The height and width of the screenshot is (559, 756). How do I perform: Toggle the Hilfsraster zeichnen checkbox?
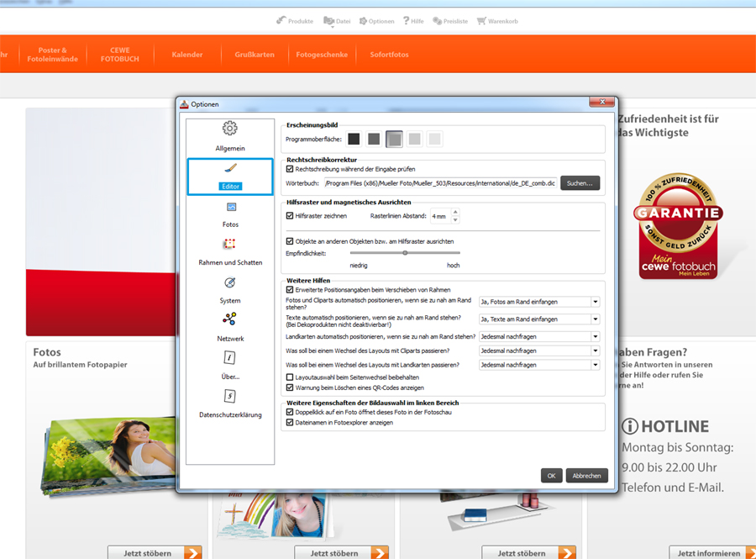pos(290,216)
